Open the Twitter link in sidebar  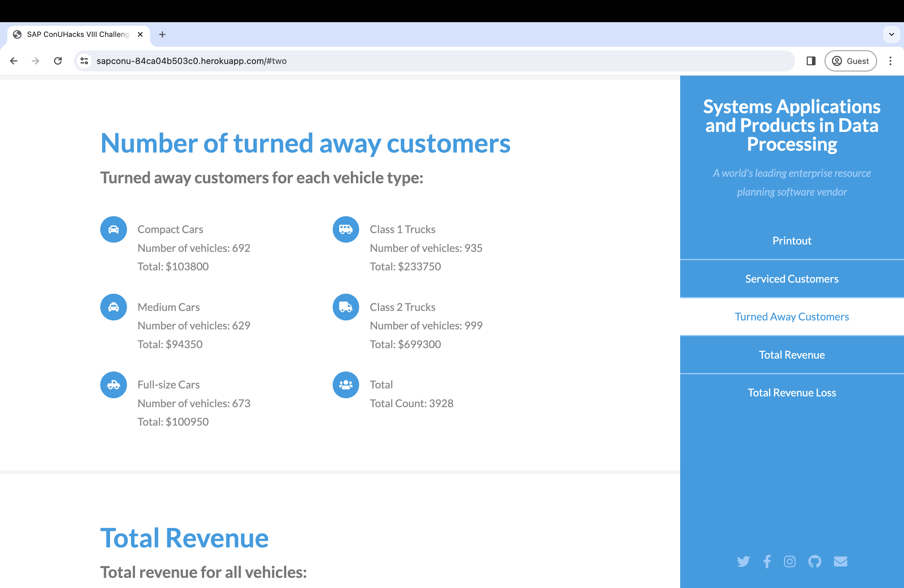(x=743, y=562)
